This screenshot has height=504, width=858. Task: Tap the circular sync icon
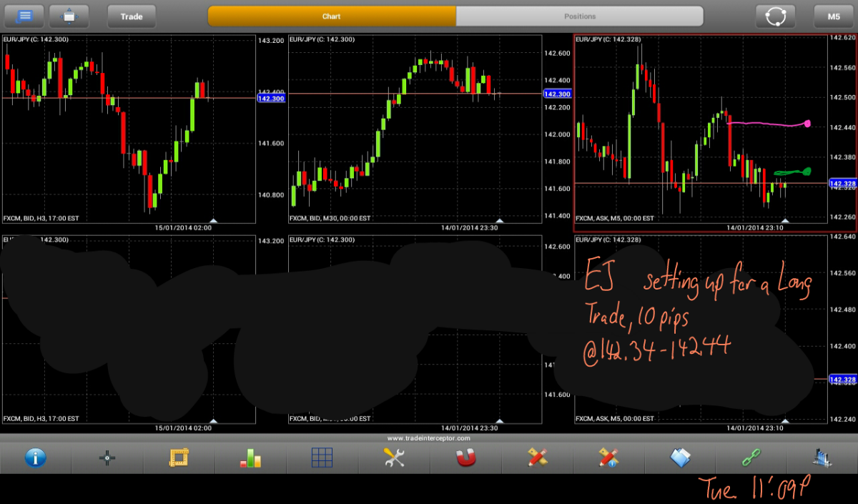[776, 16]
